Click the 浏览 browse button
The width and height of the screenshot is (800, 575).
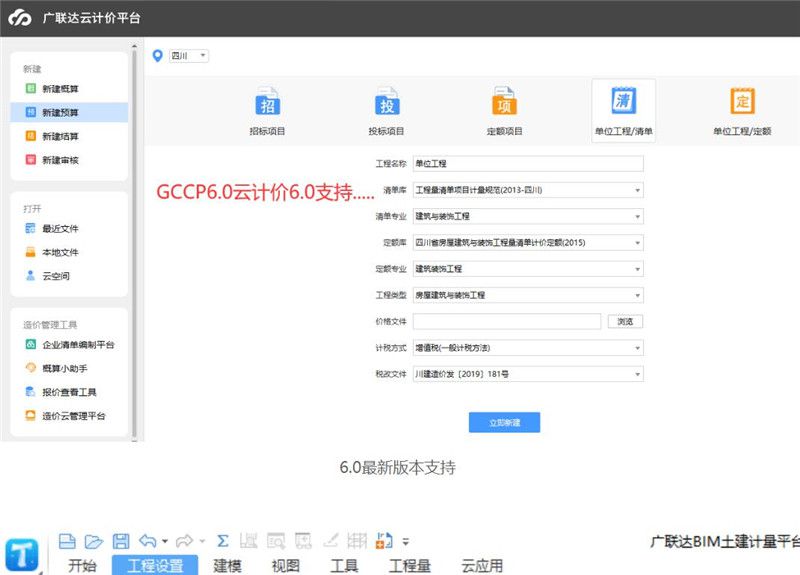point(625,321)
